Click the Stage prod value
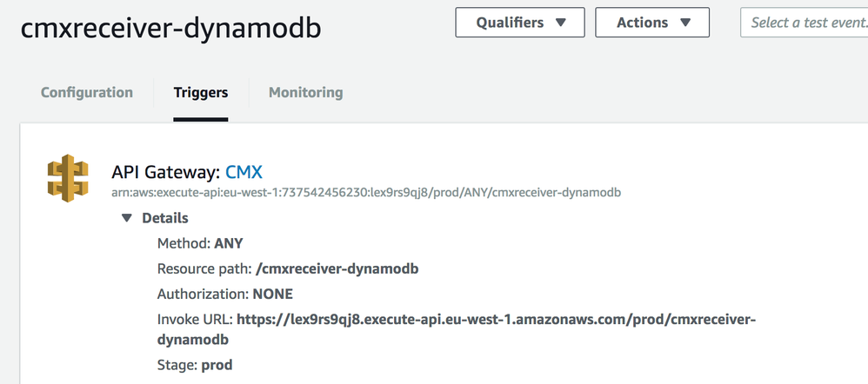This screenshot has width=868, height=384. (x=217, y=365)
